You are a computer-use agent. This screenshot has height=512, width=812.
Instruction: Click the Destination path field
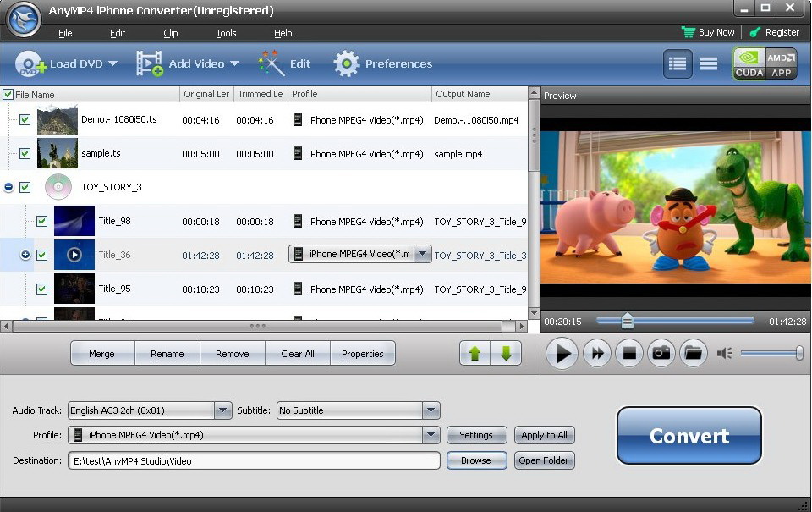254,460
